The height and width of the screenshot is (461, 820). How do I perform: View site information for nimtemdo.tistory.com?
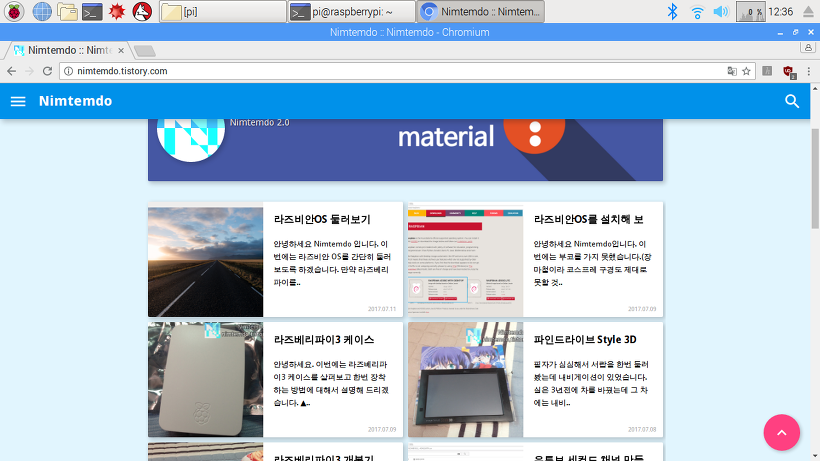click(69, 71)
